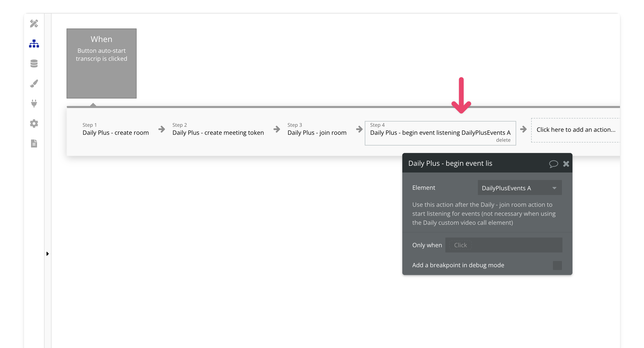Select the When button clicked event
The image size is (644, 348).
(102, 63)
